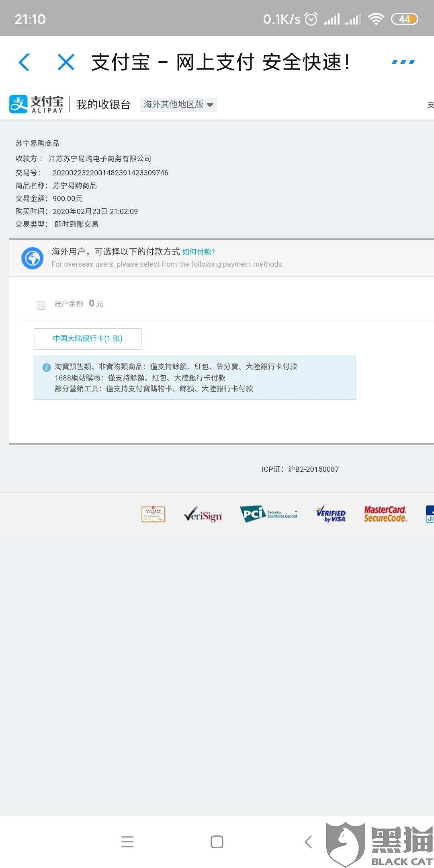
Task: Tap the Android home button
Action: point(217,841)
